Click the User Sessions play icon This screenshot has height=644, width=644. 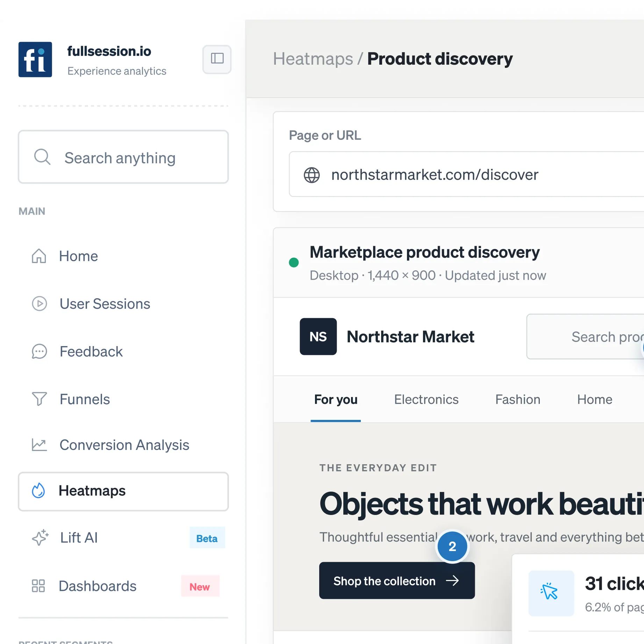click(39, 303)
